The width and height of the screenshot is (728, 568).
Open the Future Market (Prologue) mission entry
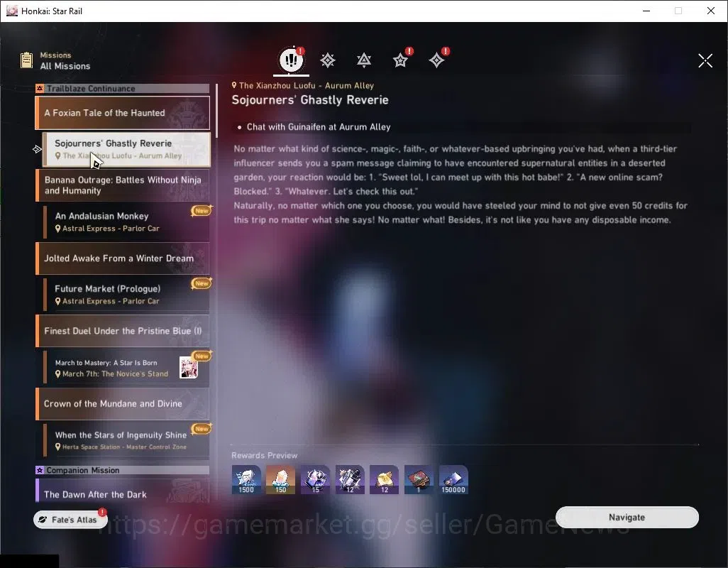[x=126, y=295]
